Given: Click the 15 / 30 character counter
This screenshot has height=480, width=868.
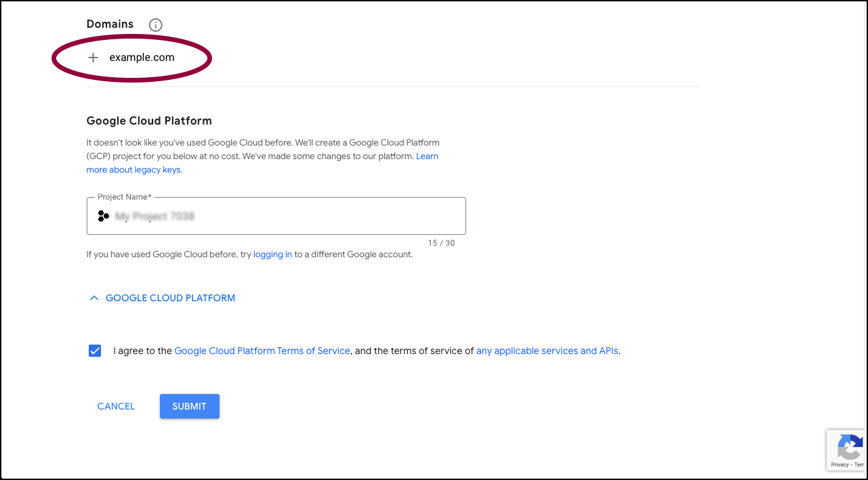Looking at the screenshot, I should [441, 243].
